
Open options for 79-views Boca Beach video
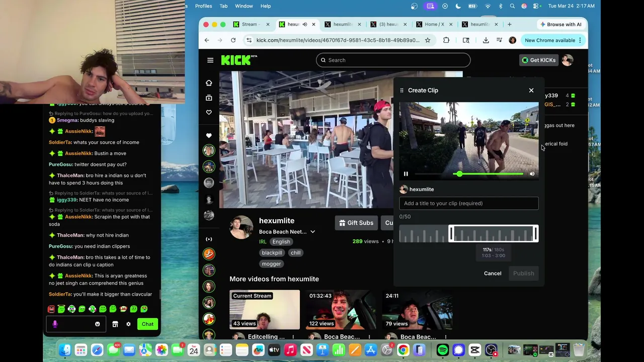coord(445,337)
